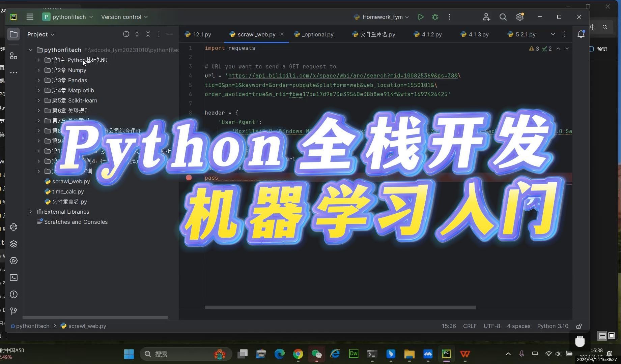Switch to 4.1.2.py tab
Viewport: 621px width, 364px height.
(x=428, y=34)
